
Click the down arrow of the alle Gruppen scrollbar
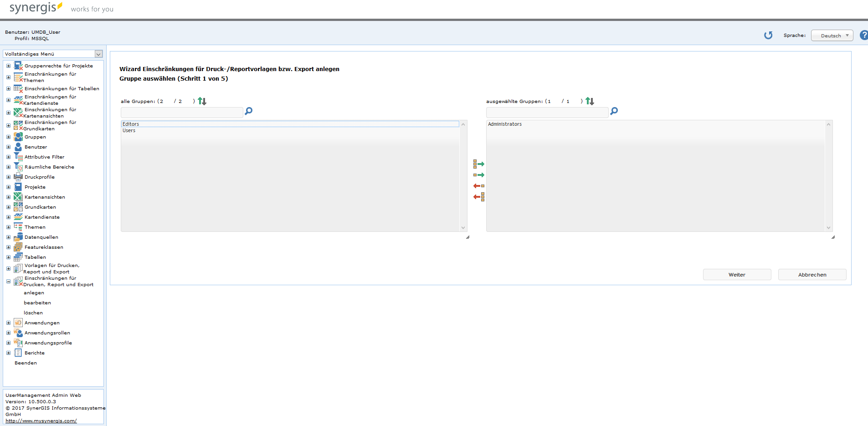(x=463, y=228)
